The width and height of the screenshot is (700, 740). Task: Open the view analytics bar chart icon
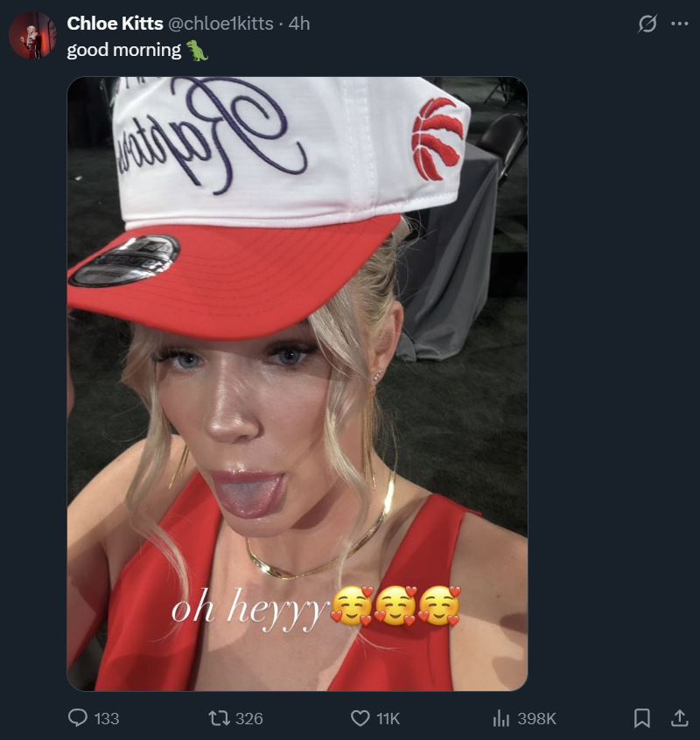click(x=500, y=718)
